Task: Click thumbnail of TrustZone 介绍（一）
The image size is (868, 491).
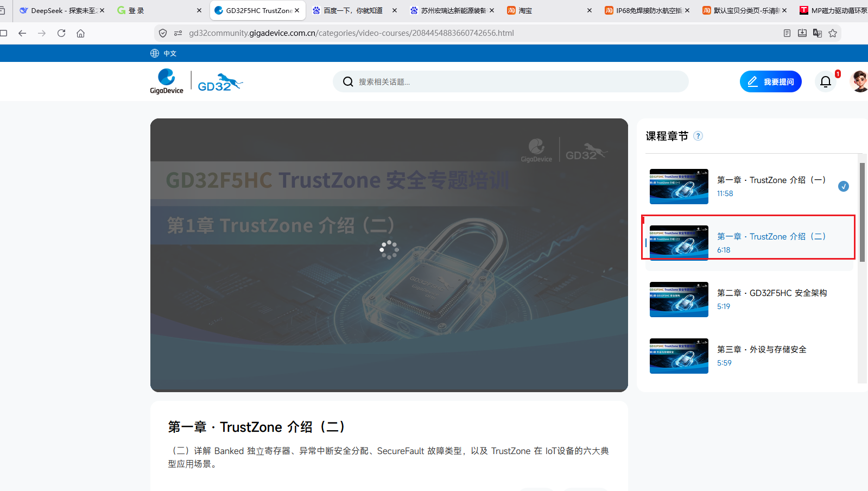Action: click(x=679, y=186)
